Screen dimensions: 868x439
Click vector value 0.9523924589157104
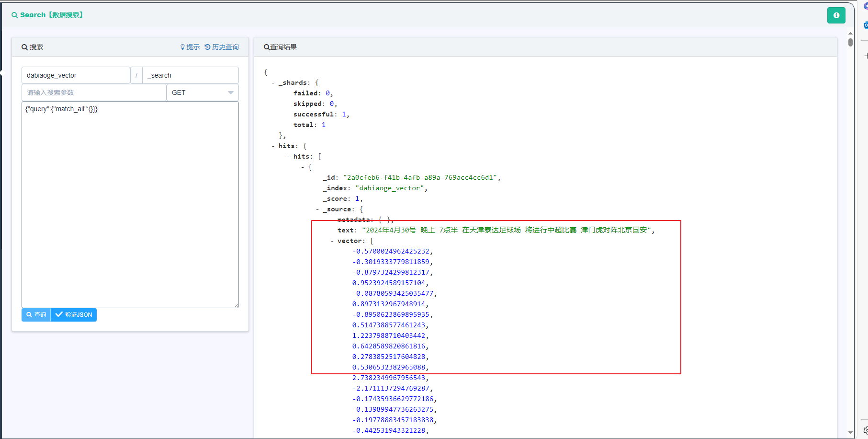tap(389, 283)
